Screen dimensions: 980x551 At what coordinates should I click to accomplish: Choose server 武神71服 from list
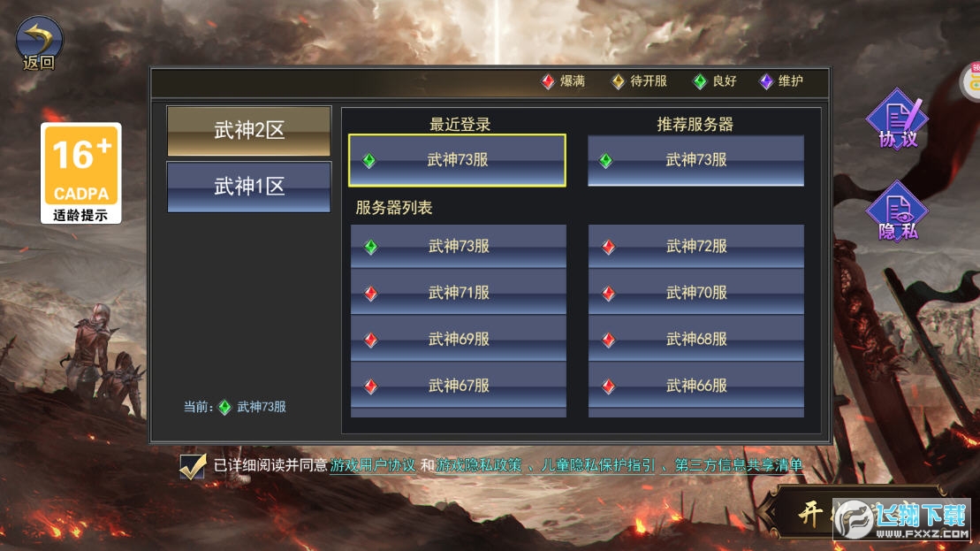click(458, 293)
